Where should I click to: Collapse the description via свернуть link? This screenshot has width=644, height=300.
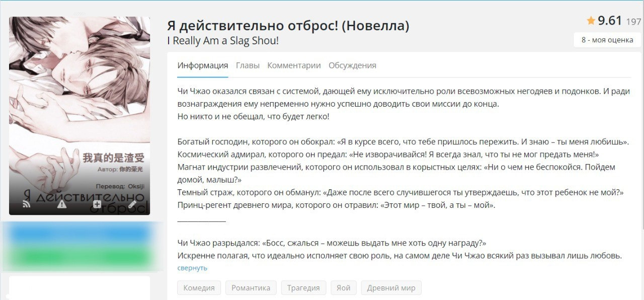pyautogui.click(x=192, y=268)
